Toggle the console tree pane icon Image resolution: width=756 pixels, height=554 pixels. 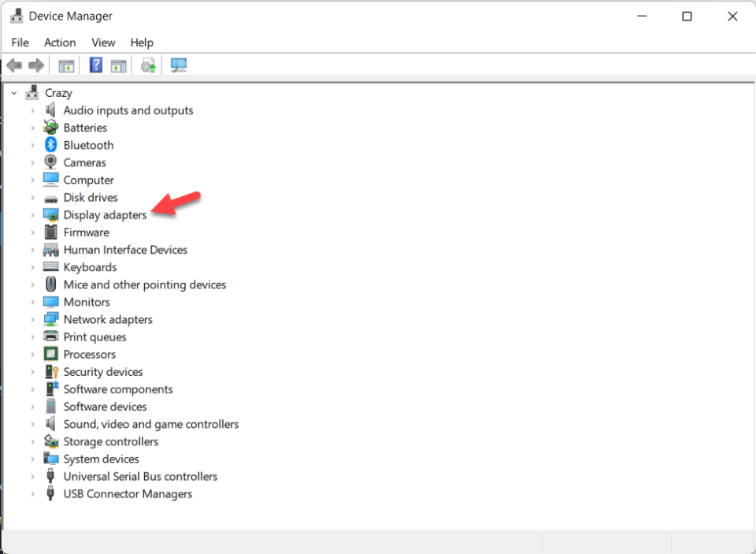pyautogui.click(x=66, y=65)
